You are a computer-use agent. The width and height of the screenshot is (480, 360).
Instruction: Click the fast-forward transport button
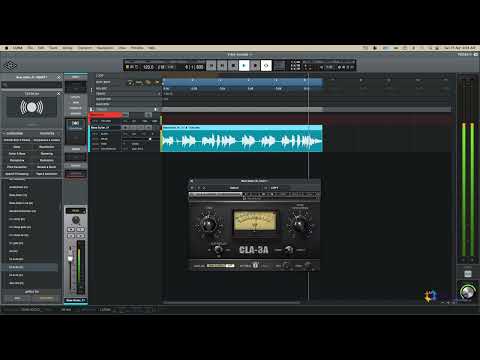(222, 66)
